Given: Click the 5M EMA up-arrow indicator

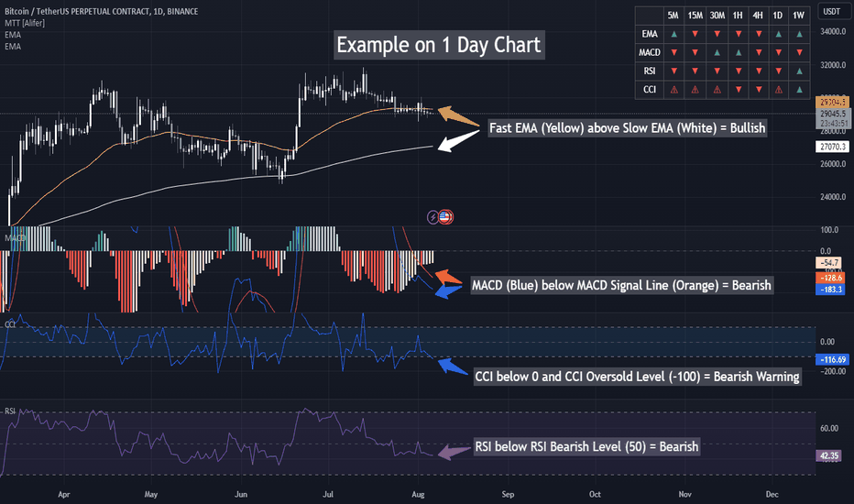Looking at the screenshot, I should click(673, 34).
